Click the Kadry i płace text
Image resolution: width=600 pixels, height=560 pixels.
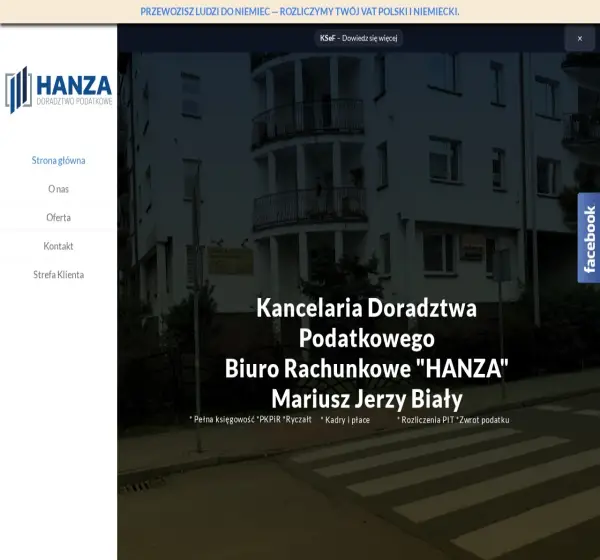click(346, 420)
